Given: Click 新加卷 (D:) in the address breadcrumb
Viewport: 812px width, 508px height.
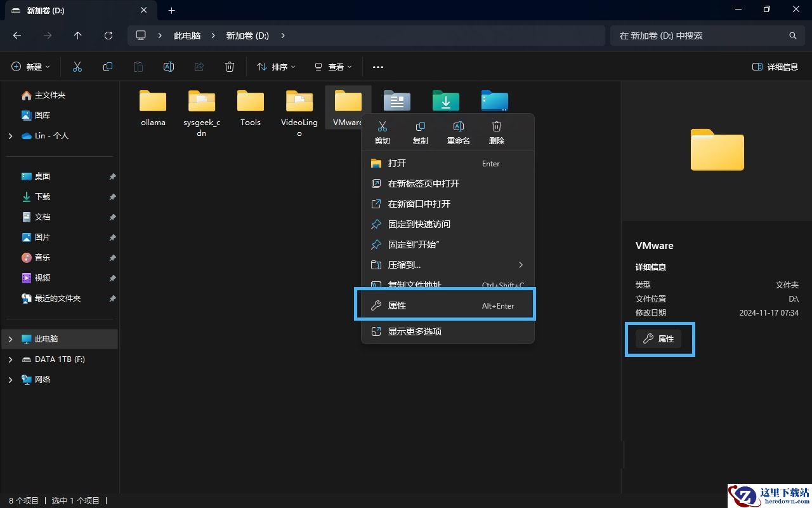Looking at the screenshot, I should [247, 36].
